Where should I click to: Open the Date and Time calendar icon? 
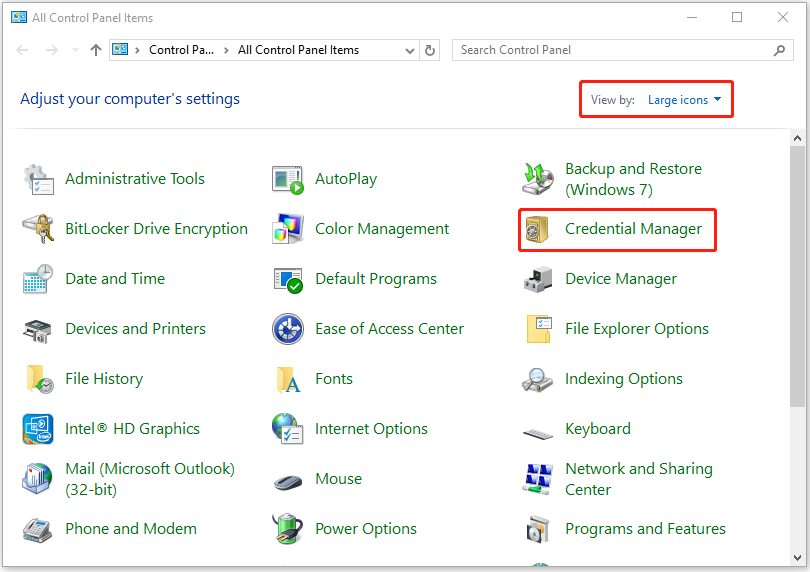click(38, 279)
